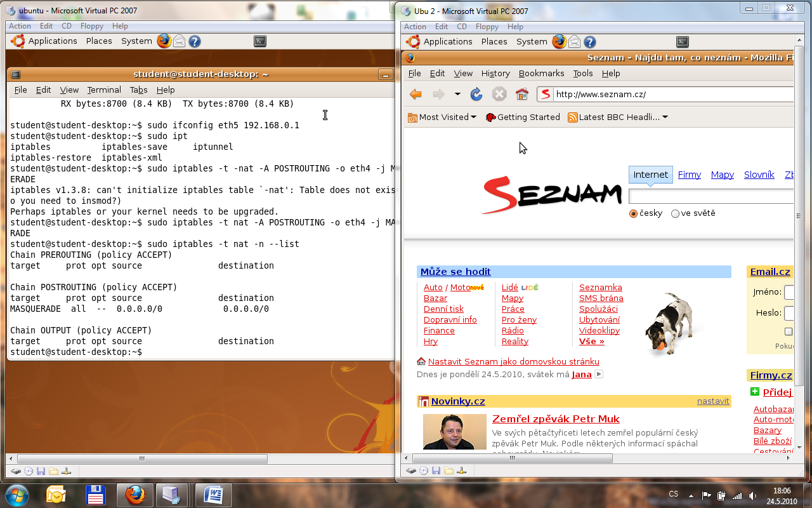Go back in Firefox browser
The image size is (812, 508).
coord(416,95)
